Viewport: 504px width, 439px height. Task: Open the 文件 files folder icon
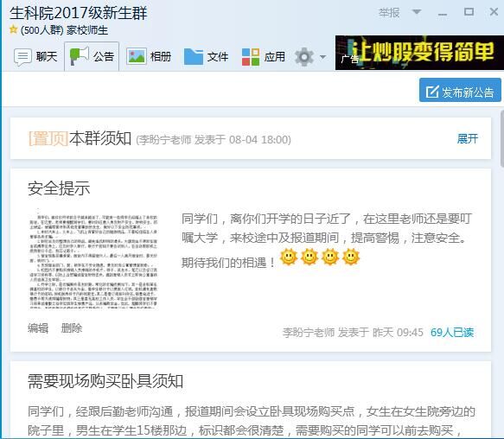click(194, 56)
